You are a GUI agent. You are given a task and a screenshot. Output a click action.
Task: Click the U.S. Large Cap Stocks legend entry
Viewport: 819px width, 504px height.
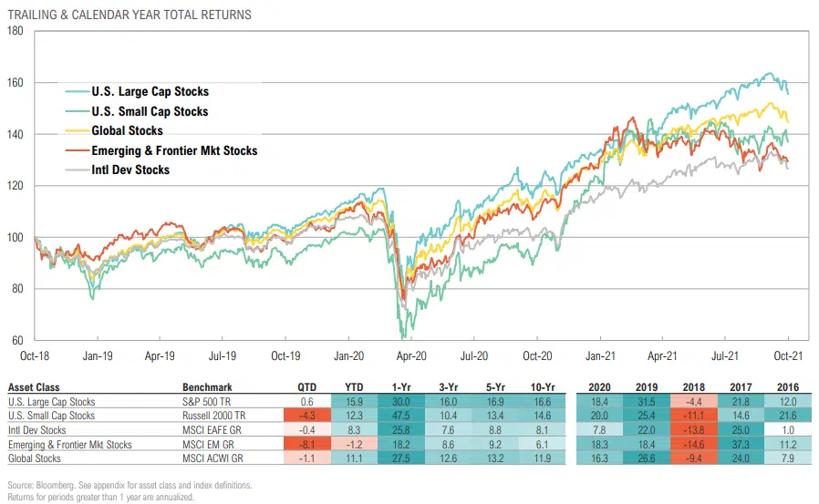[x=150, y=91]
